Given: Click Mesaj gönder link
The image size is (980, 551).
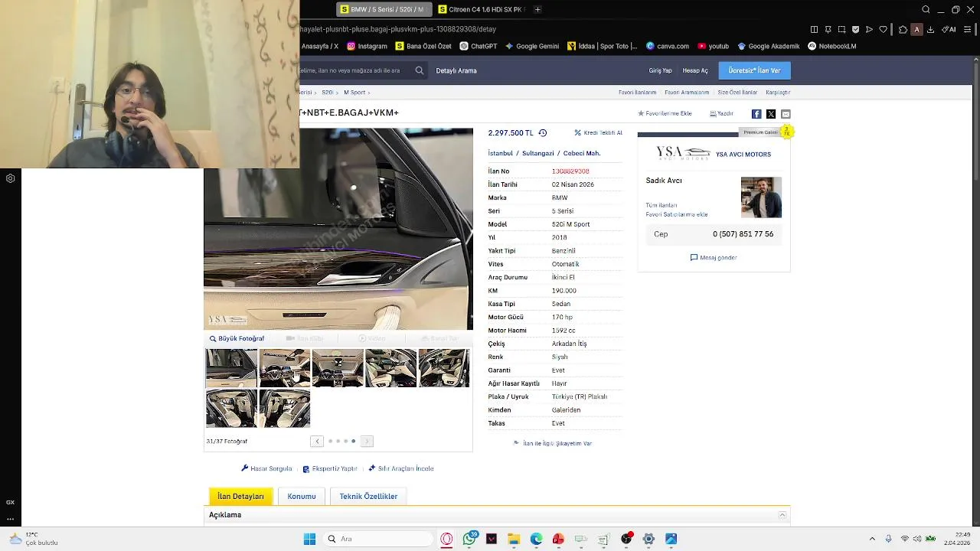Looking at the screenshot, I should pos(714,258).
